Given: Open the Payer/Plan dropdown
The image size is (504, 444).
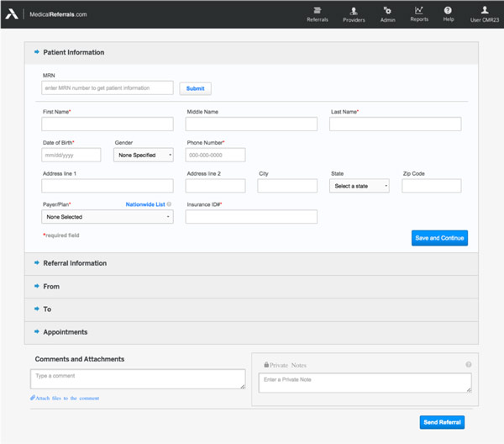Looking at the screenshot, I should 108,217.
